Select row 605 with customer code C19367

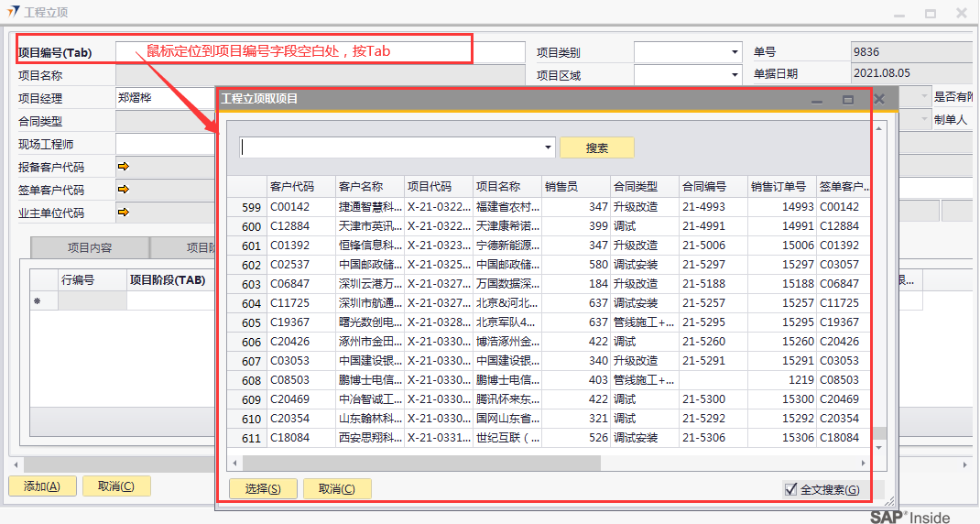coord(289,322)
